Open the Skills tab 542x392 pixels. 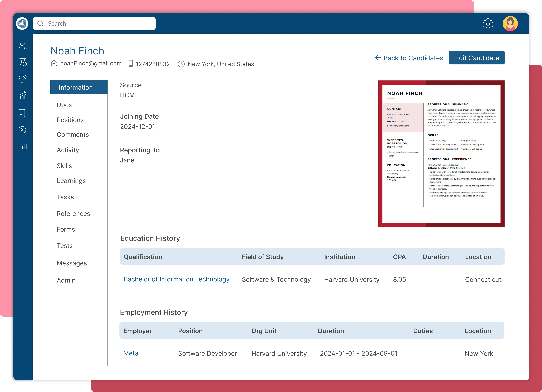pos(64,166)
